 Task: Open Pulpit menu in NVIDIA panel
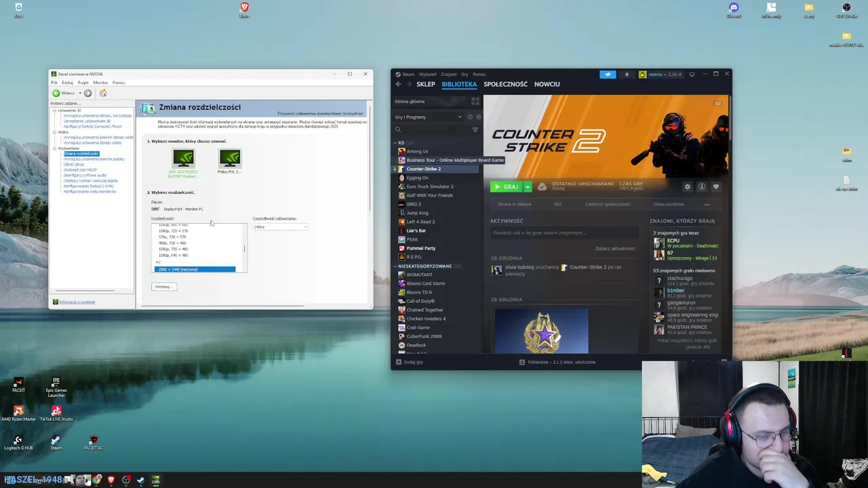[83, 83]
